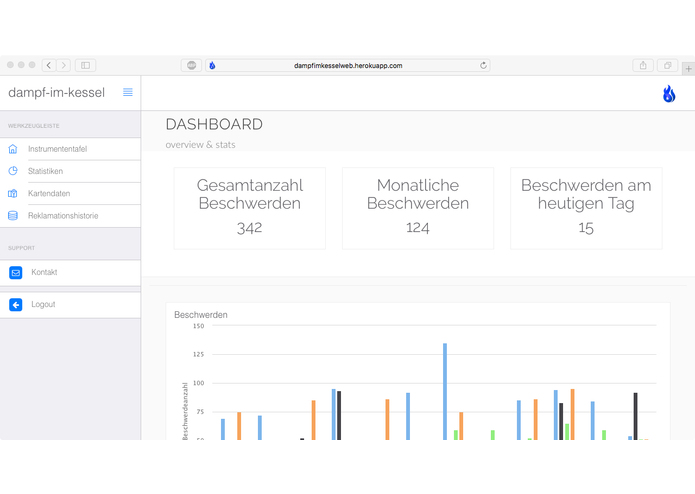Click the 75 y-axis label

coord(200,412)
